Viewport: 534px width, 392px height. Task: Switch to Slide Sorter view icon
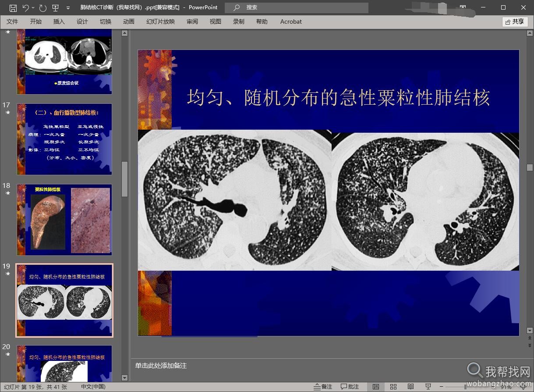pos(393,387)
